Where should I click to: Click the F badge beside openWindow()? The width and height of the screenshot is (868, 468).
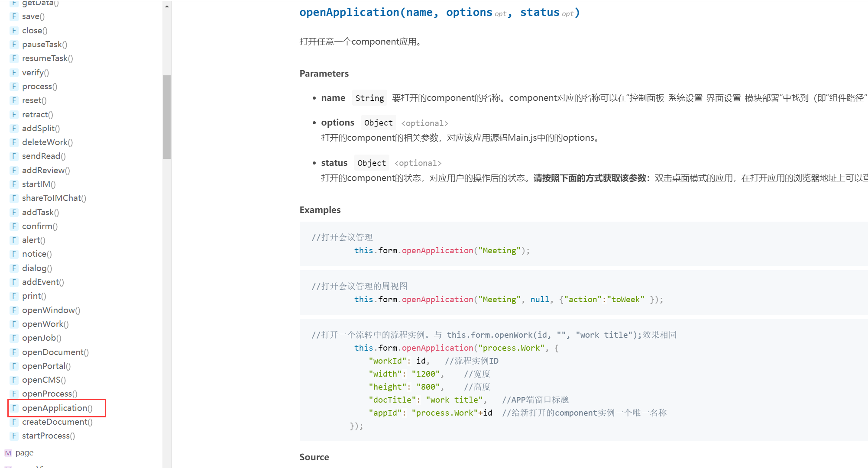(14, 310)
